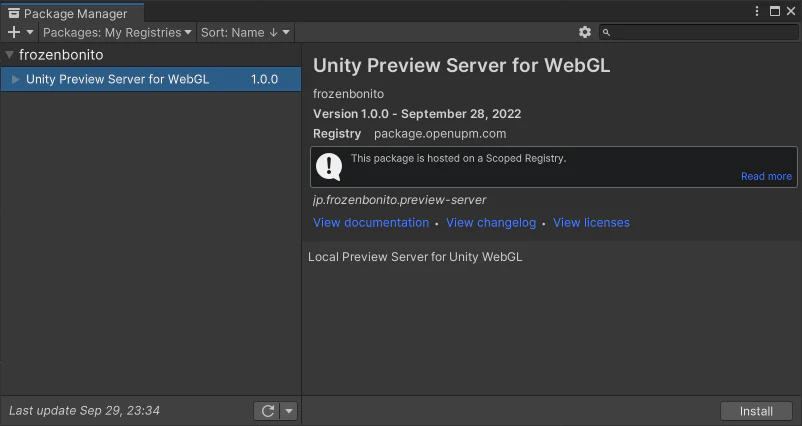The height and width of the screenshot is (426, 802).
Task: Close the Package Manager window
Action: click(x=791, y=11)
